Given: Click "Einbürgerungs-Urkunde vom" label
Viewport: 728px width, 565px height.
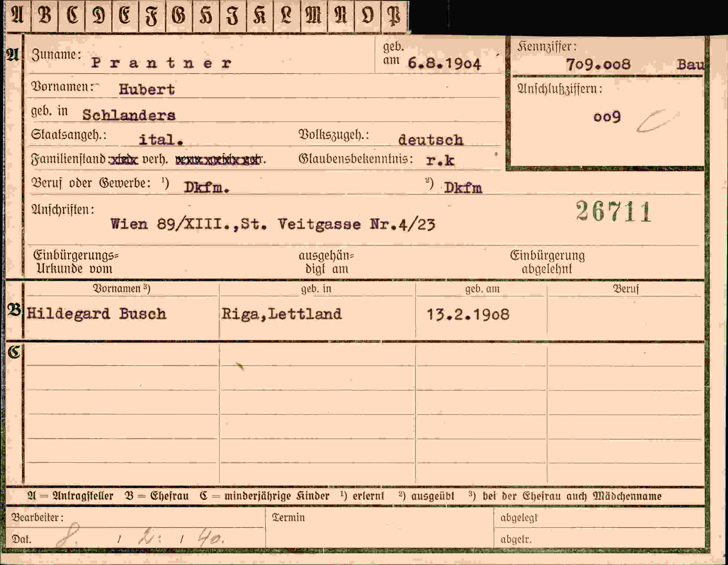Looking at the screenshot, I should click(x=76, y=262).
